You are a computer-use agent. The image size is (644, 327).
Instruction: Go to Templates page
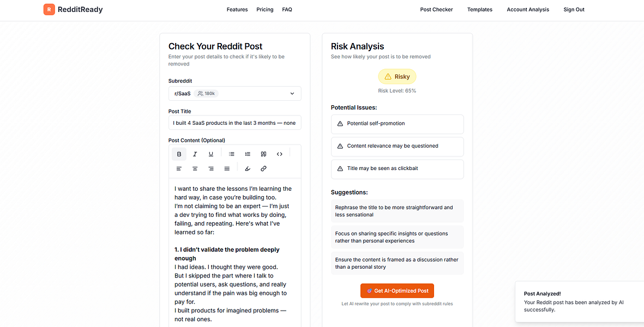[480, 10]
